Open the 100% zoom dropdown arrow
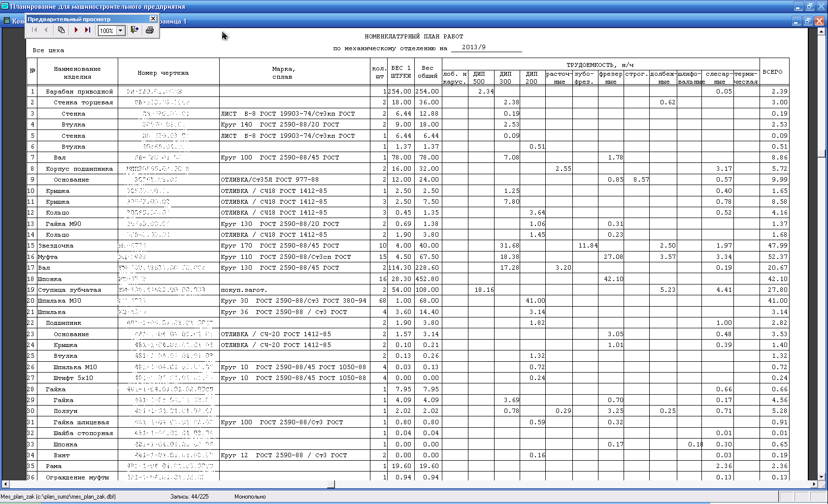The image size is (828, 504). 120,31
